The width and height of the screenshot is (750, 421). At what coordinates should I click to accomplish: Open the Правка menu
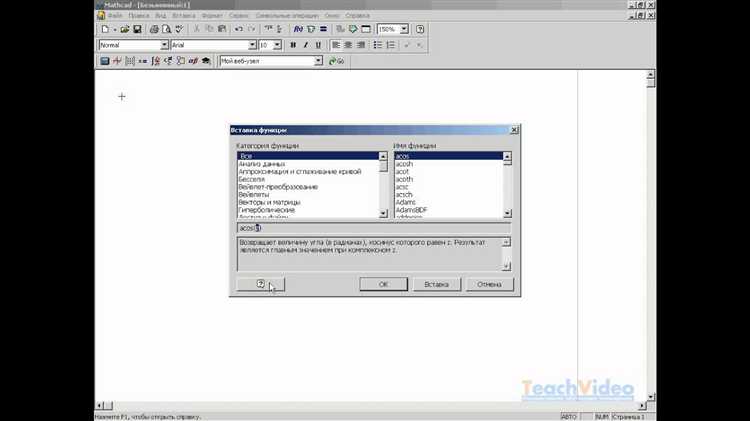pyautogui.click(x=139, y=16)
